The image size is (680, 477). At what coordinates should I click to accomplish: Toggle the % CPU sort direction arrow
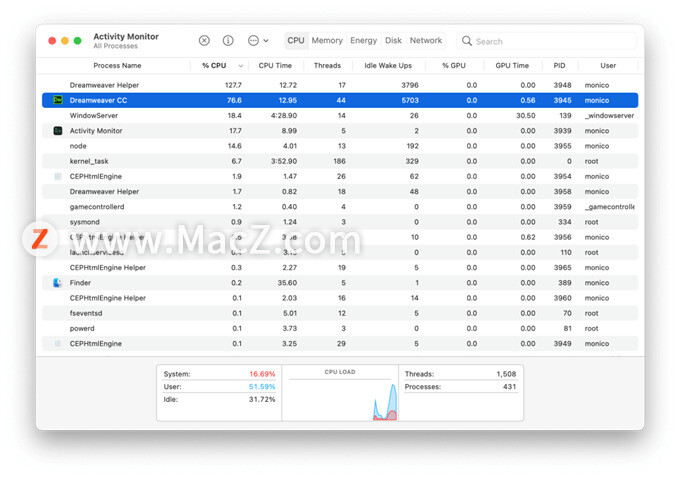[241, 66]
